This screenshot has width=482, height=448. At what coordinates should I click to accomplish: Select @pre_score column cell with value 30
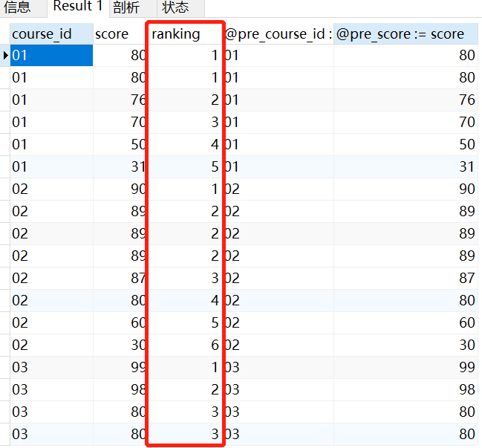[x=406, y=345]
